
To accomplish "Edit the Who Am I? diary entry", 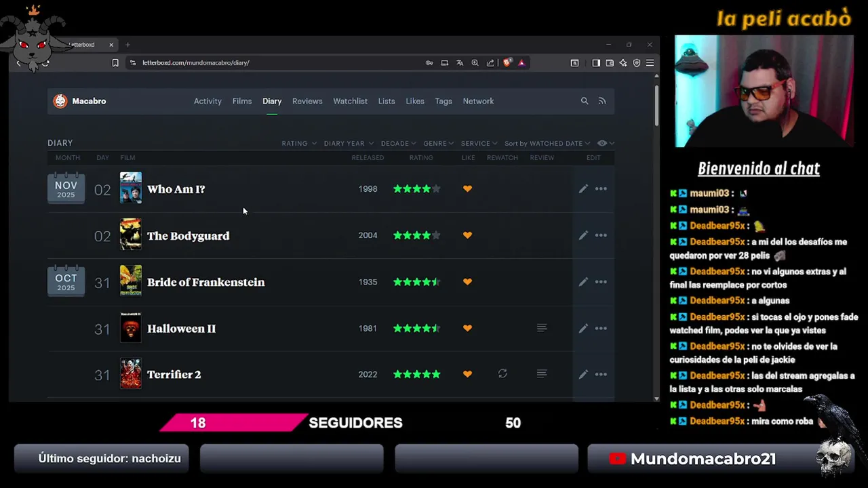I will click(583, 189).
